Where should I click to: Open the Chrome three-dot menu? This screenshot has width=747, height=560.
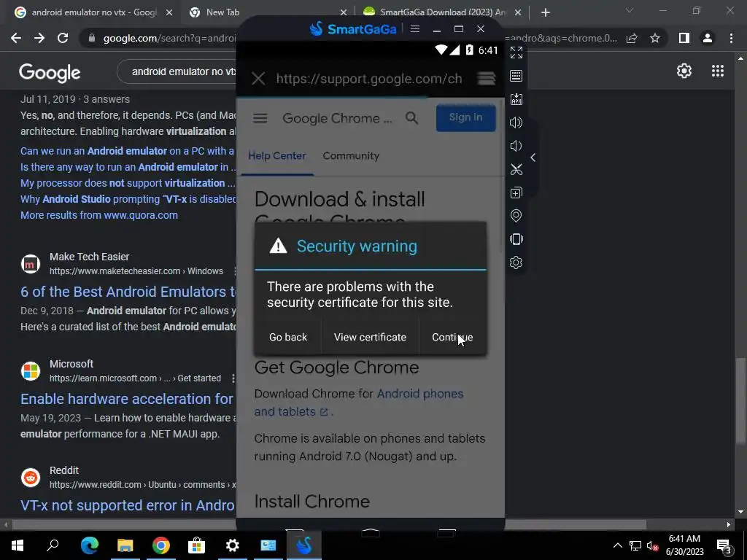pos(731,38)
